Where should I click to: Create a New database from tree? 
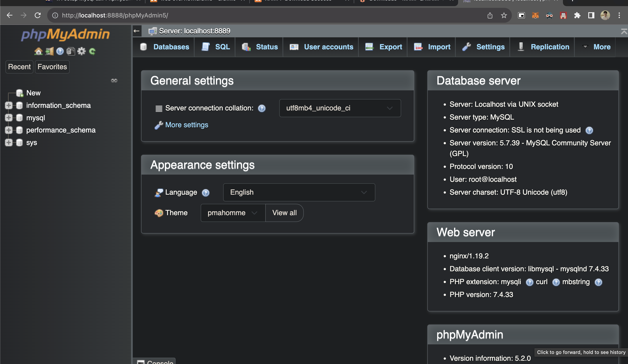pyautogui.click(x=33, y=93)
